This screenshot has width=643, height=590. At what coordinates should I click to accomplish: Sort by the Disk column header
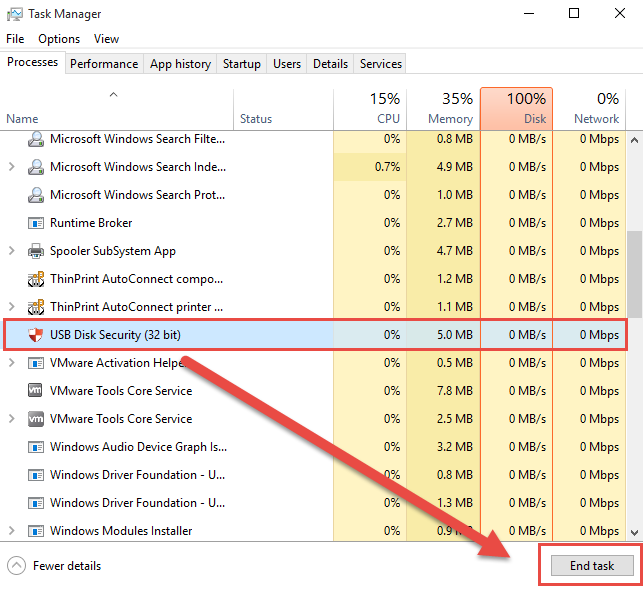click(x=516, y=109)
